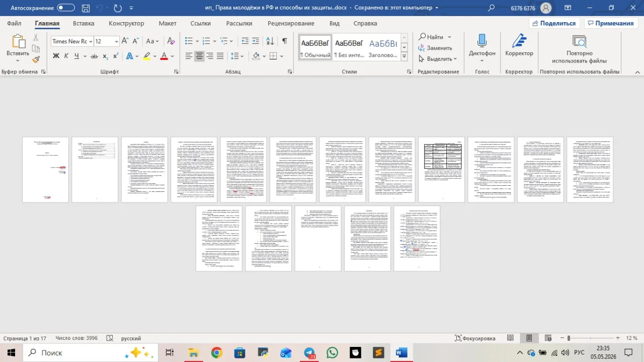Image resolution: width=644 pixels, height=362 pixels.
Task: Toggle the Автосохранение switch
Action: [x=66, y=8]
